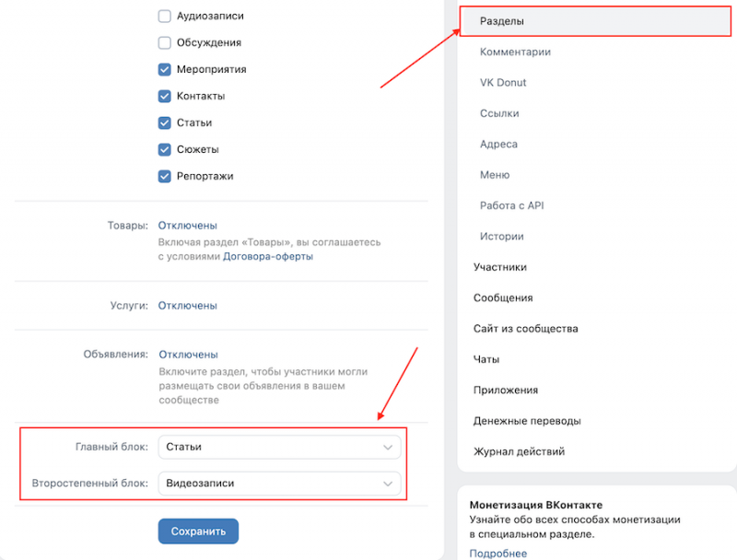Go to the VK Donut section
This screenshot has height=560, width=737.
coord(503,82)
